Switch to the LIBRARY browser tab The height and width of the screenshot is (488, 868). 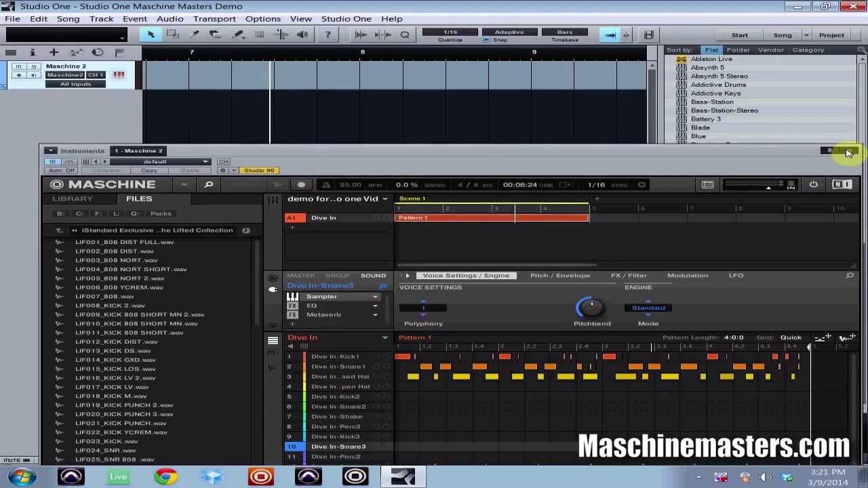[x=72, y=199]
